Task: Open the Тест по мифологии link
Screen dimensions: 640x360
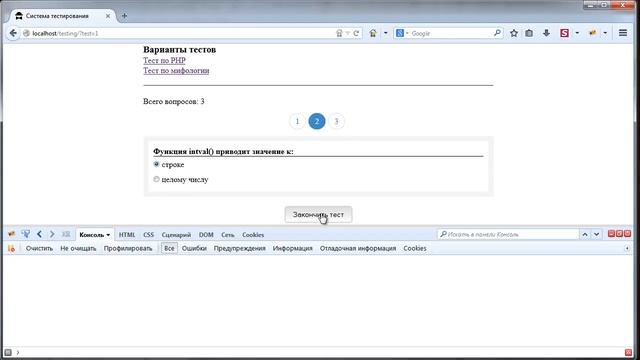Action: click(x=176, y=71)
